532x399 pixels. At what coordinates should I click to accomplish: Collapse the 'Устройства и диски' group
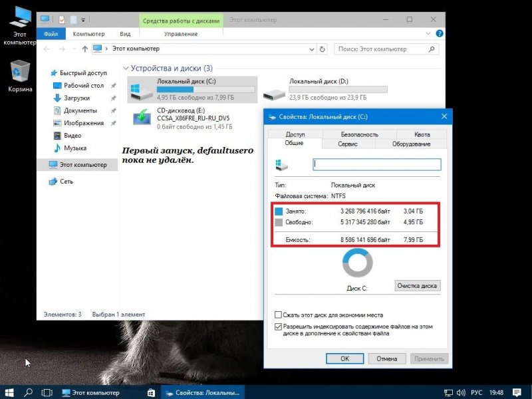[126, 68]
